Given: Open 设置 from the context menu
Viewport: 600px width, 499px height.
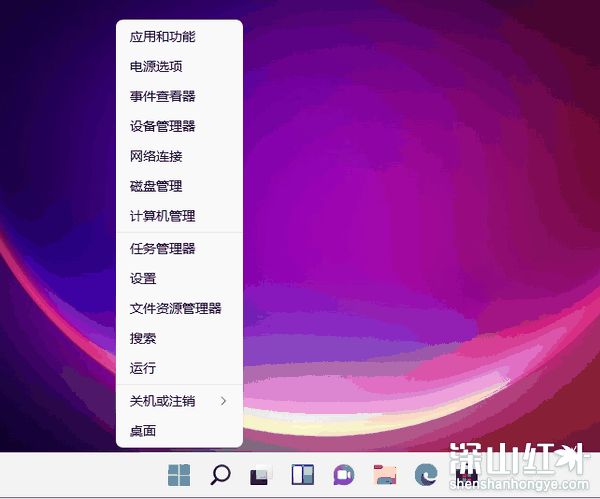Looking at the screenshot, I should pyautogui.click(x=179, y=279).
